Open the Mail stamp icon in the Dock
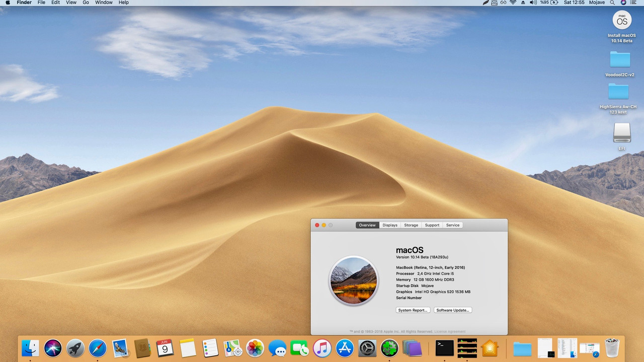Screen dimensions: 644x362 tap(121, 348)
